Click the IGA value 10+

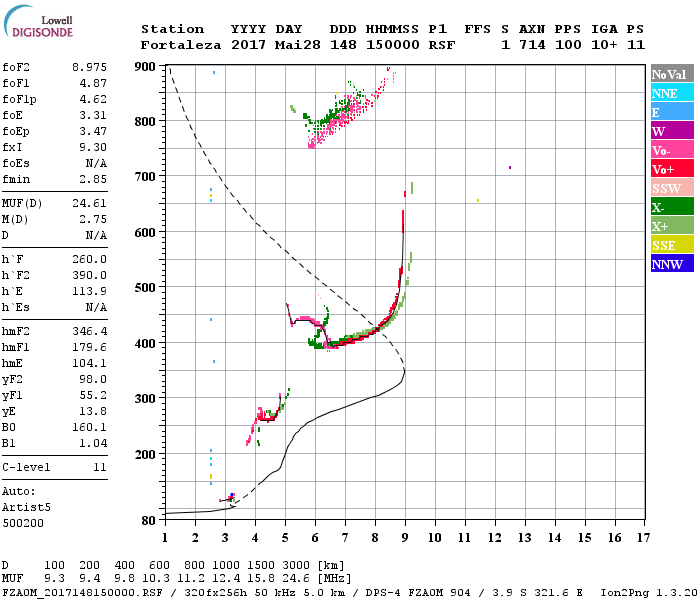604,45
